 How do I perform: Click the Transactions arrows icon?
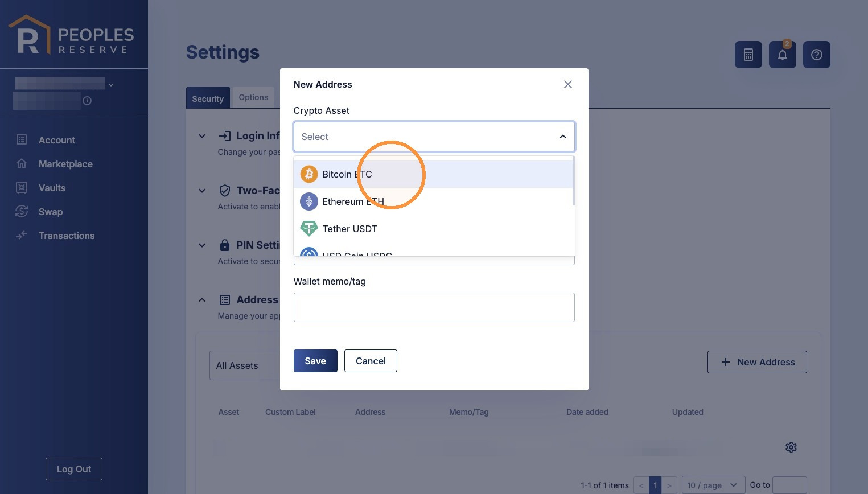click(22, 235)
